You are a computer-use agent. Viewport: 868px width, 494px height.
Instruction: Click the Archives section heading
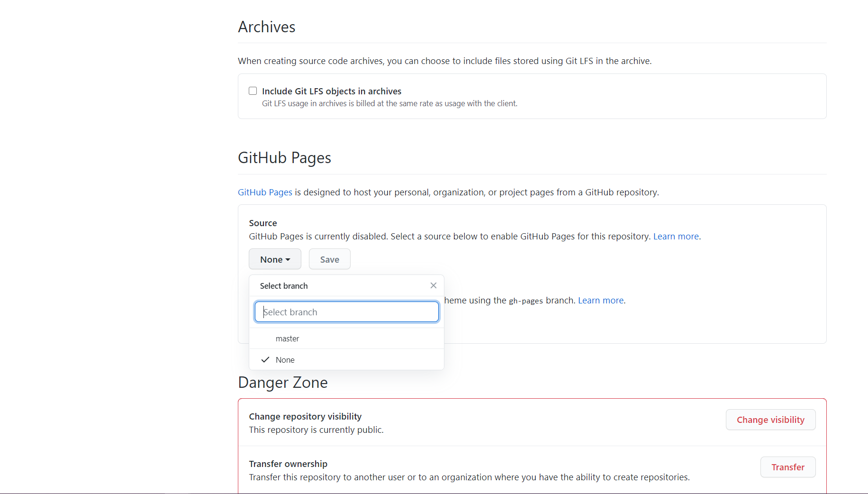[x=267, y=27]
